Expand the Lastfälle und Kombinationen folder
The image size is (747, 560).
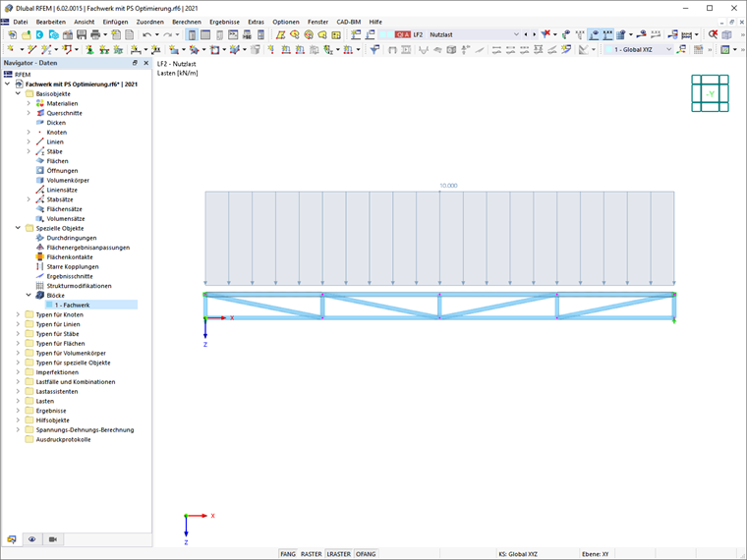coord(18,382)
